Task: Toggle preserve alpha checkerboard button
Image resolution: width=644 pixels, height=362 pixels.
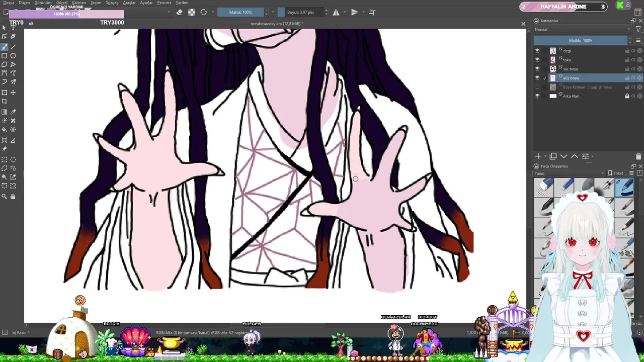Action: click(192, 12)
